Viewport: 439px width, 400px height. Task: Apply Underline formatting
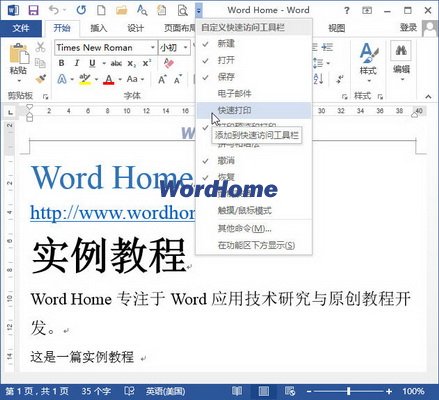[x=92, y=63]
